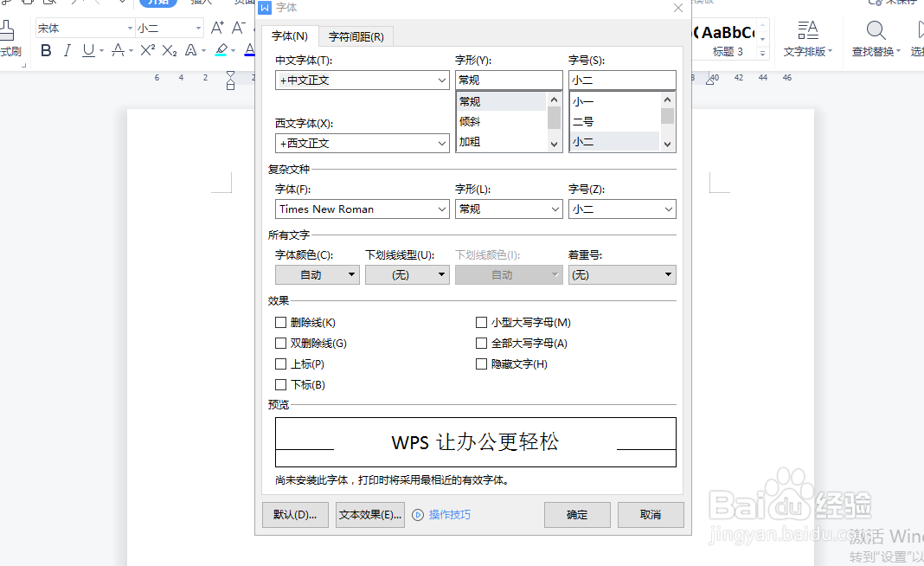
Task: Apply superscript X² in the ribbon
Action: 148,50
